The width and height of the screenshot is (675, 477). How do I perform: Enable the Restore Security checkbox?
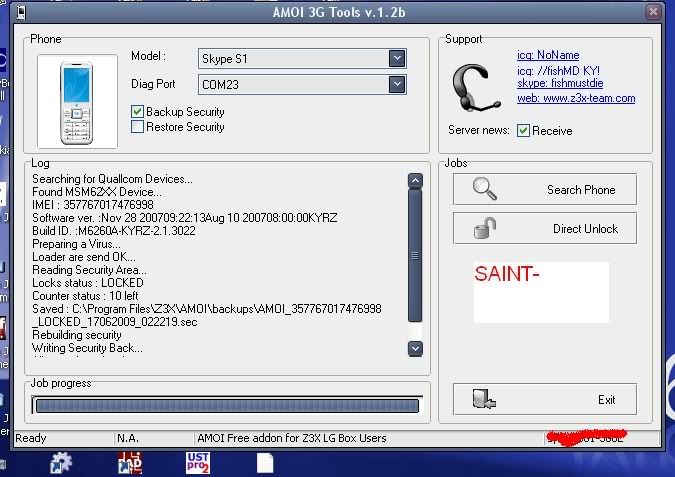pyautogui.click(x=138, y=127)
